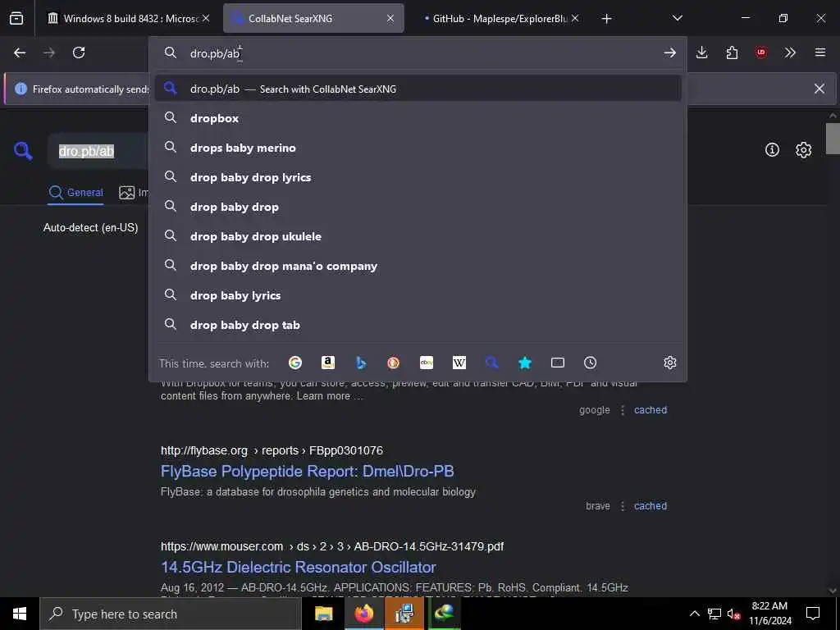List all tabs dropdown arrow
Viewport: 840px width, 630px height.
click(x=677, y=18)
